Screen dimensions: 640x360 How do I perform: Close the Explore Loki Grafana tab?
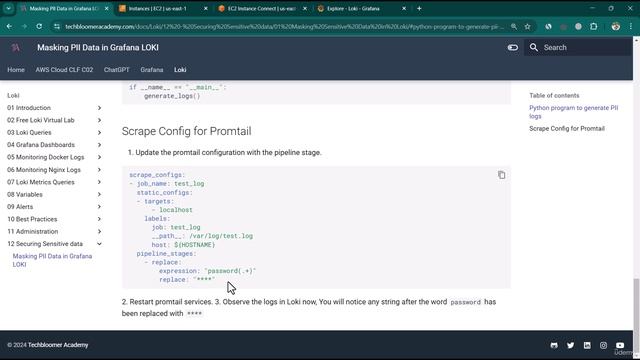(x=404, y=8)
